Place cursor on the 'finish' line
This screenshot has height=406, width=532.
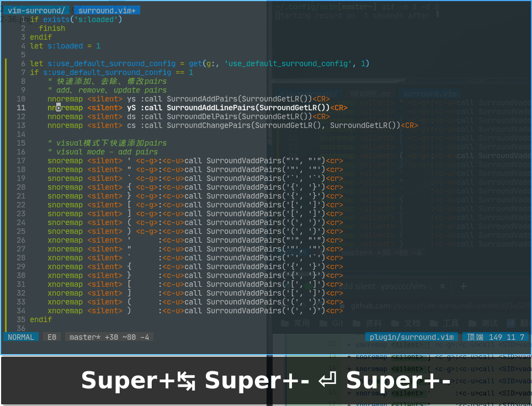tap(52, 28)
